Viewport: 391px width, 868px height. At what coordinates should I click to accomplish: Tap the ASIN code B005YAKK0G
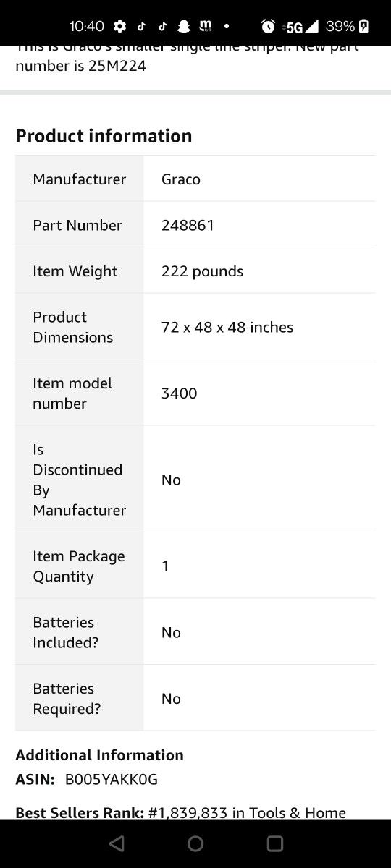tap(112, 780)
